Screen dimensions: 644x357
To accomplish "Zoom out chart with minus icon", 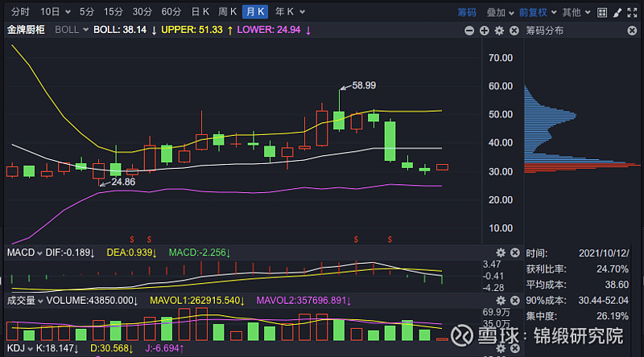I will click(x=470, y=31).
